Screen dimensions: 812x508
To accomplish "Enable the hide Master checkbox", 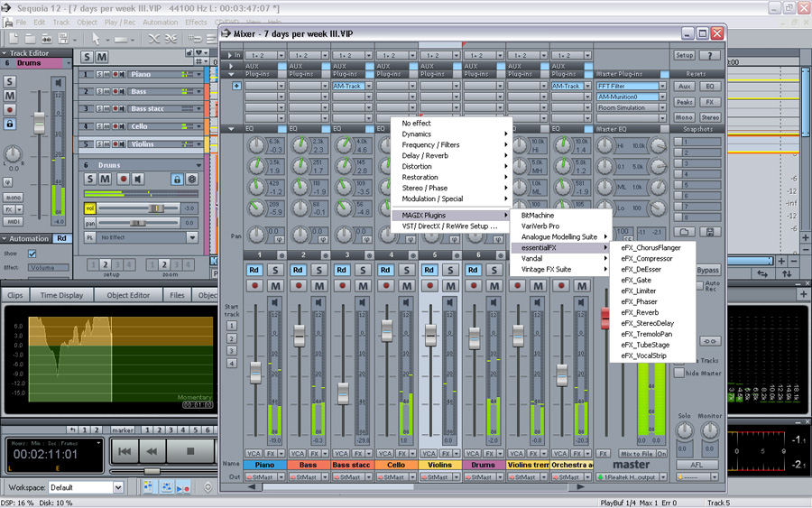I will coord(679,373).
